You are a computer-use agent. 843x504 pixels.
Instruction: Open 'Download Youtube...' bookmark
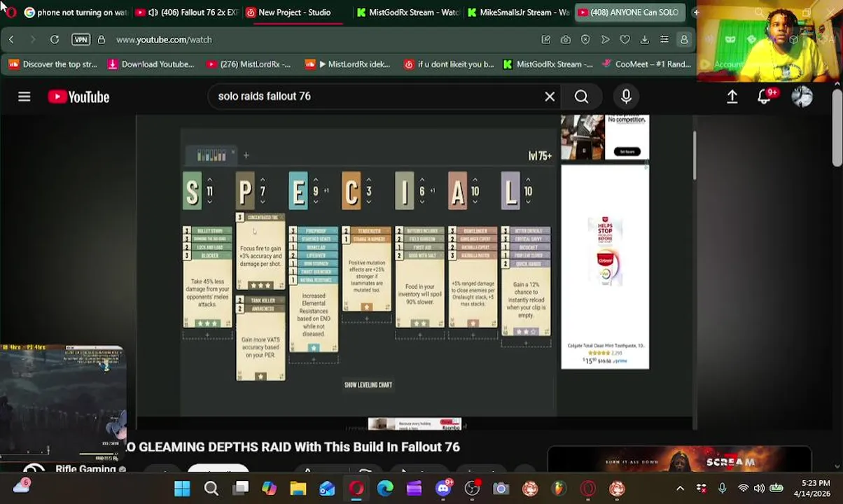pyautogui.click(x=151, y=64)
